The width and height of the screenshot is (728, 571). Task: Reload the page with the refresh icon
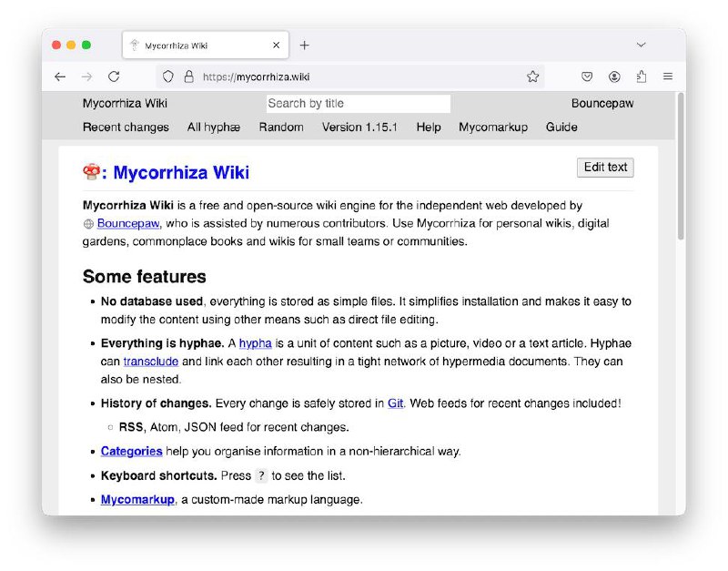click(114, 76)
